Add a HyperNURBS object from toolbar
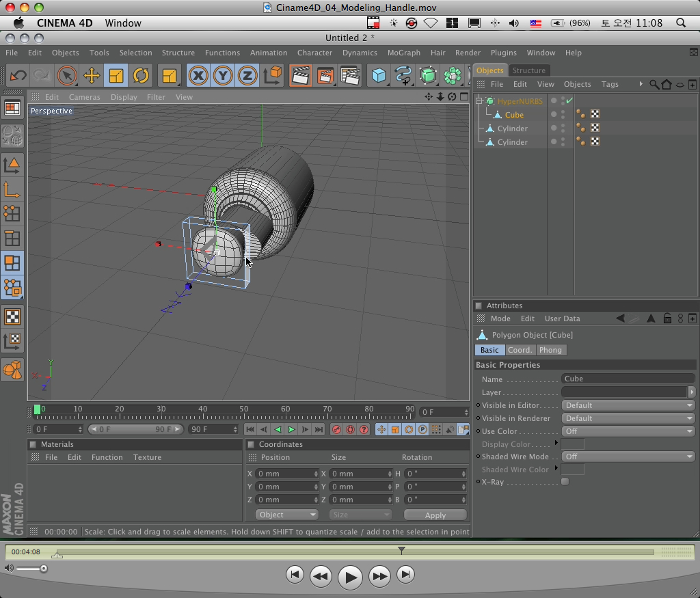The image size is (700, 598). [428, 75]
